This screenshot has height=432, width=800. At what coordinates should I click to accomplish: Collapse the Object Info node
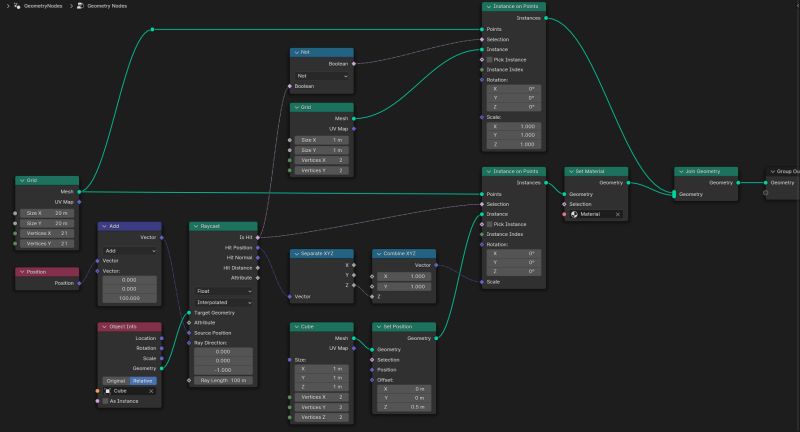104,327
